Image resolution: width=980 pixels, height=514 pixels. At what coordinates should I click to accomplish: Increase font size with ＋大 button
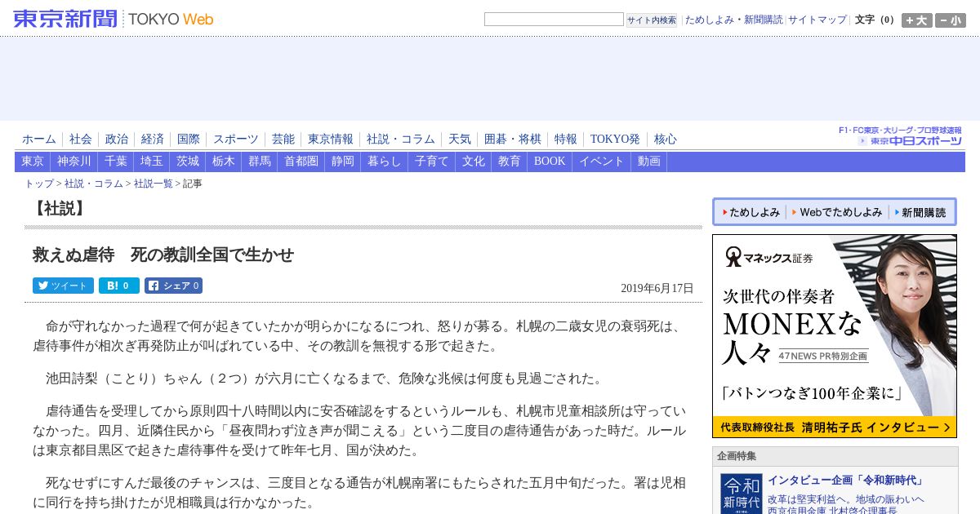[x=917, y=20]
